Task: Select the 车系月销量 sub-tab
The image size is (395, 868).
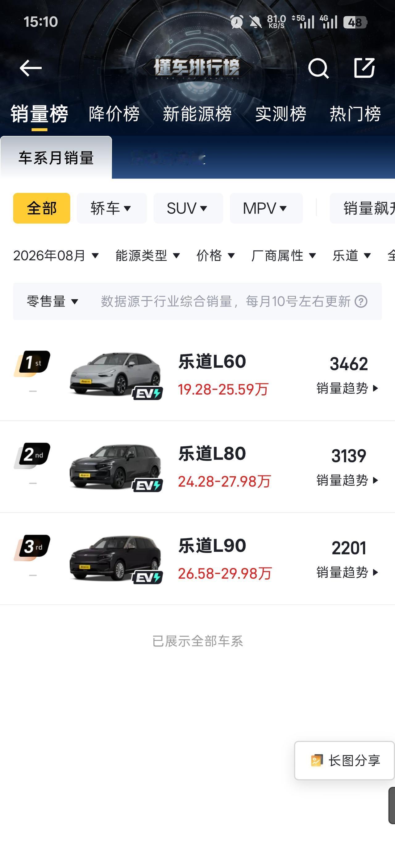Action: coord(56,158)
